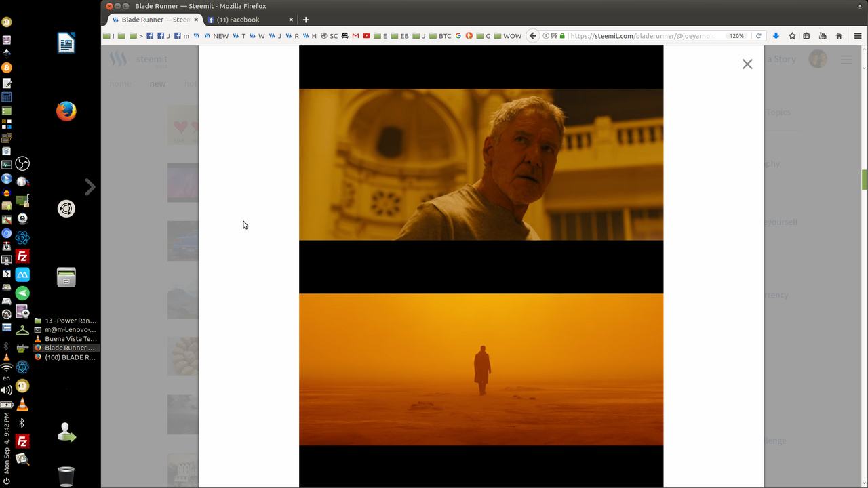Open the Ubuntu logo desktop icon
The height and width of the screenshot is (488, 868).
66,209
